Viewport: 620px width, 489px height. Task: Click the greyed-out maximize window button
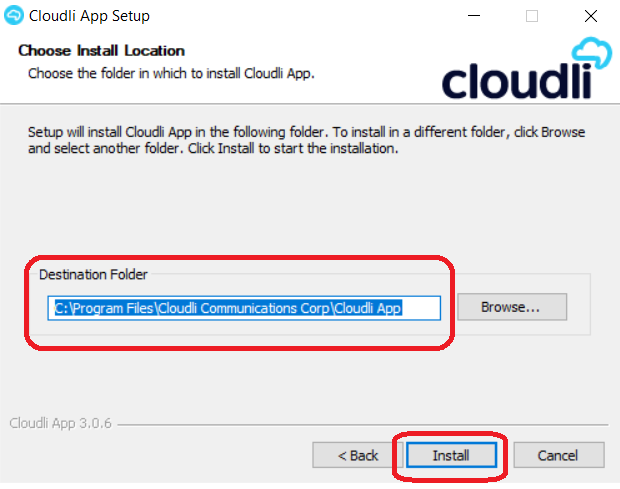coord(531,16)
